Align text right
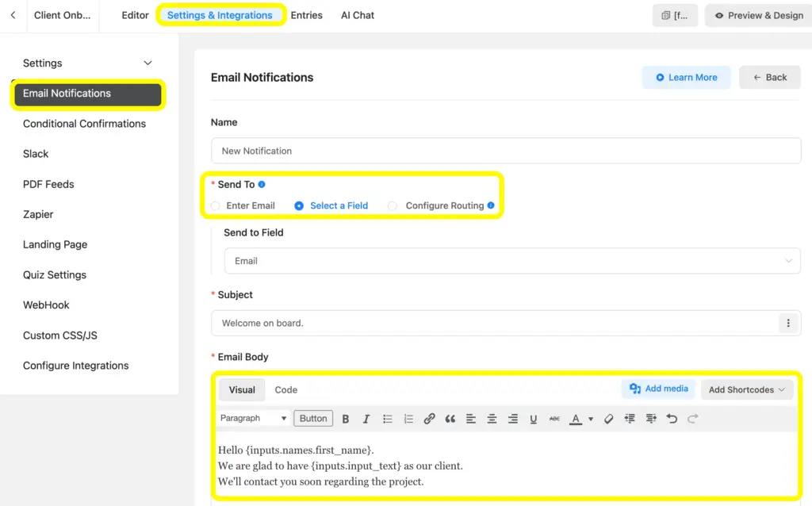 [x=513, y=419]
